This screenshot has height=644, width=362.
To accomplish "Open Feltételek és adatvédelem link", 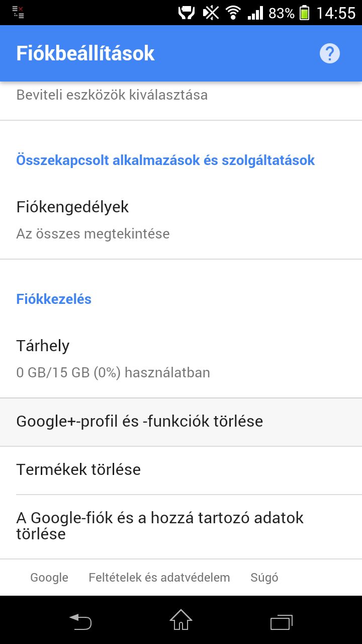I will coord(159,578).
